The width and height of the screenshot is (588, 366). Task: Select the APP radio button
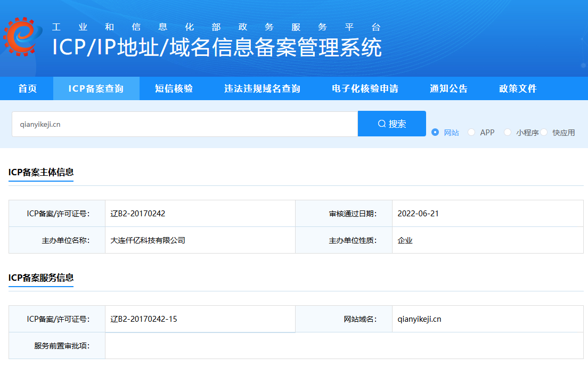[x=471, y=132]
